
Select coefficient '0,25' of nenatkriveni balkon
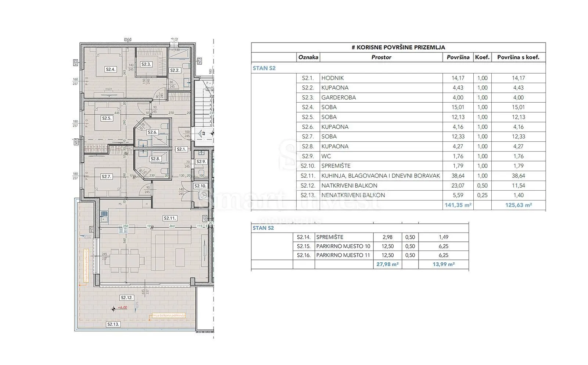click(x=482, y=195)
